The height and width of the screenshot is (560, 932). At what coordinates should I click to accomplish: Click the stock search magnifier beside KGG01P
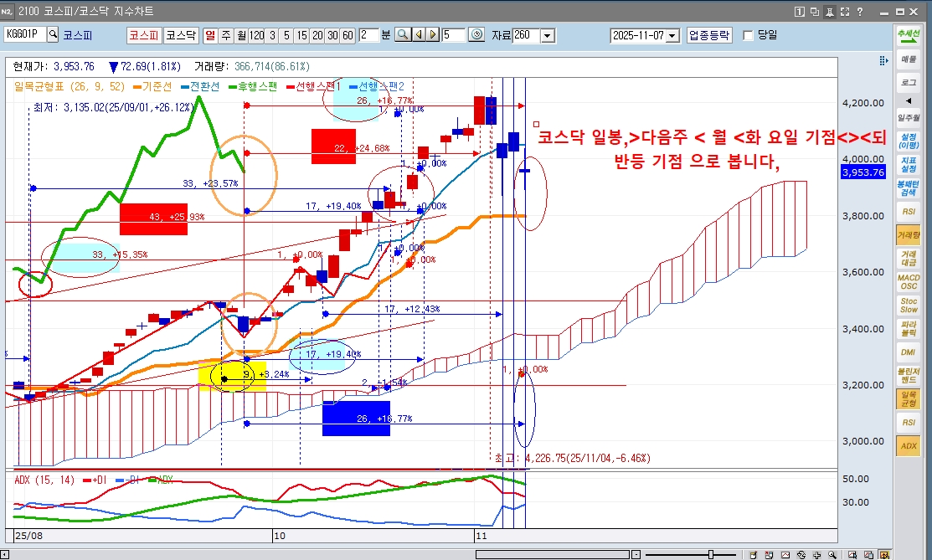click(51, 34)
